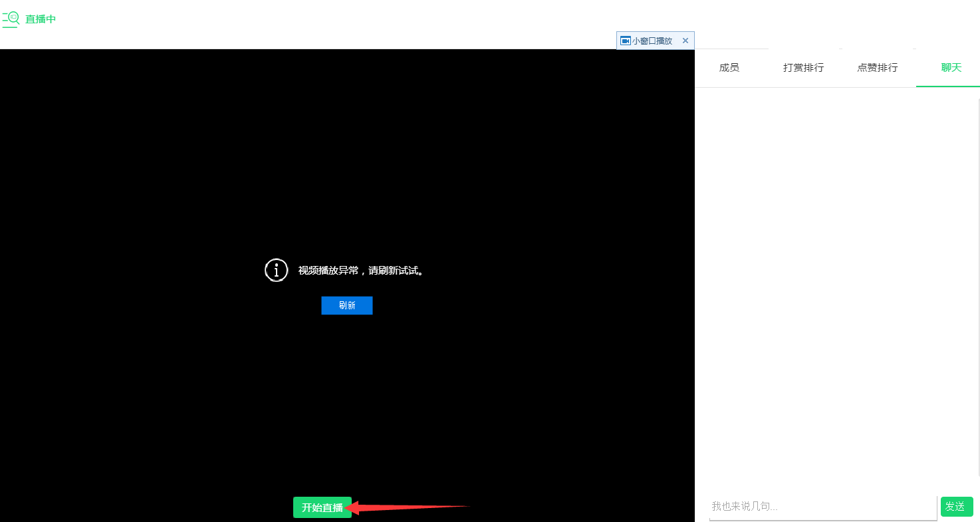The image size is (980, 522).
Task: Click the live broadcast logo icon
Action: (11, 19)
